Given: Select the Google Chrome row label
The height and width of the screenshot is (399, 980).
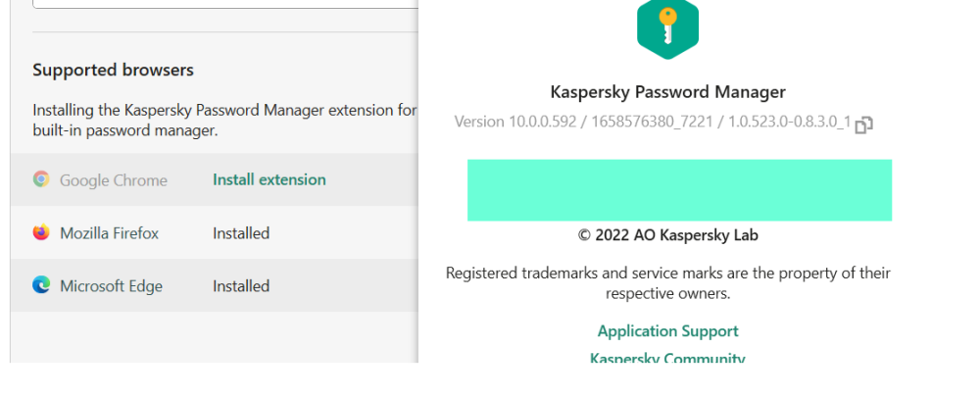Looking at the screenshot, I should pos(114,180).
